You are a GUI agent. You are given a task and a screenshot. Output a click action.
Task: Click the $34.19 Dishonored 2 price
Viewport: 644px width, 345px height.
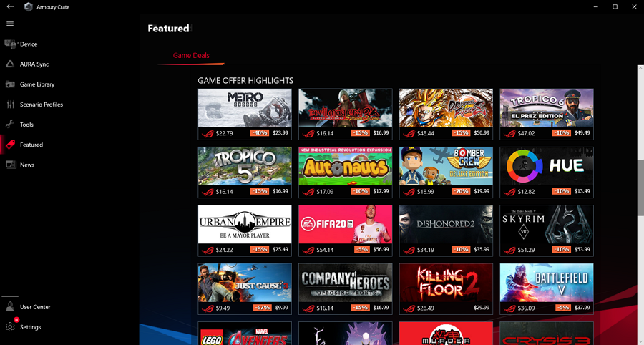point(425,250)
